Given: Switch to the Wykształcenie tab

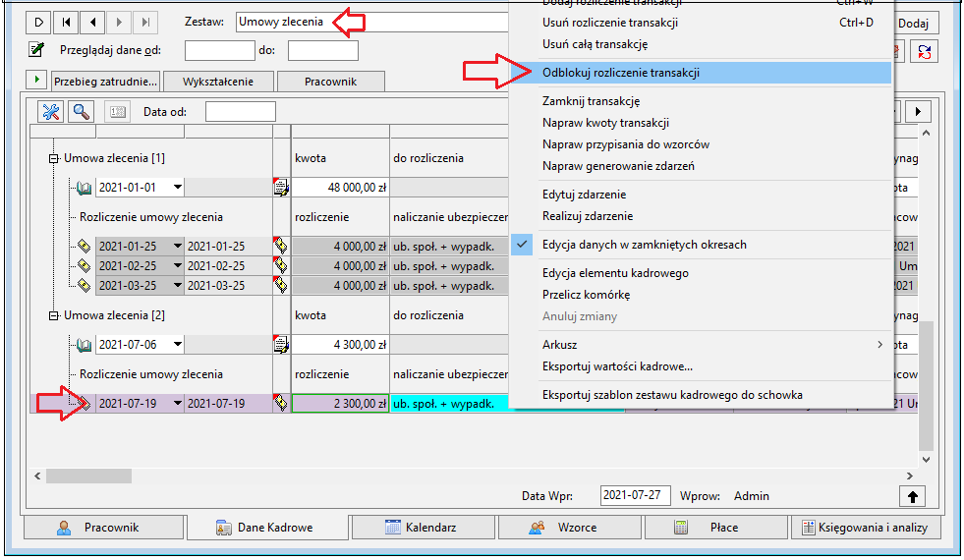Looking at the screenshot, I should (218, 82).
